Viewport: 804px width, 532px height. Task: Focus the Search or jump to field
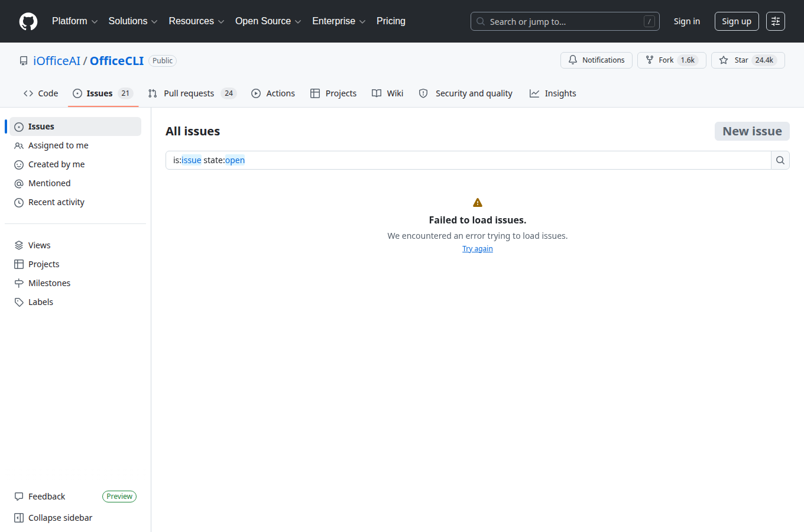(x=565, y=21)
